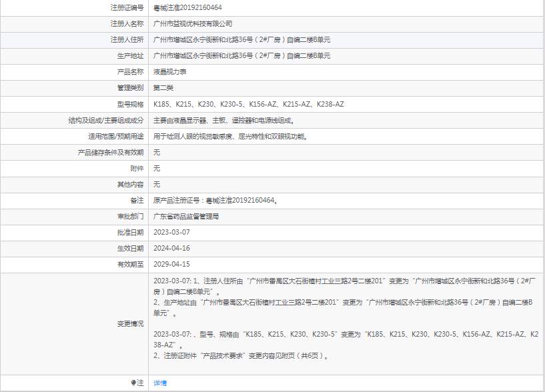Click the 审批部门 label
The width and height of the screenshot is (545, 392).
(130, 216)
